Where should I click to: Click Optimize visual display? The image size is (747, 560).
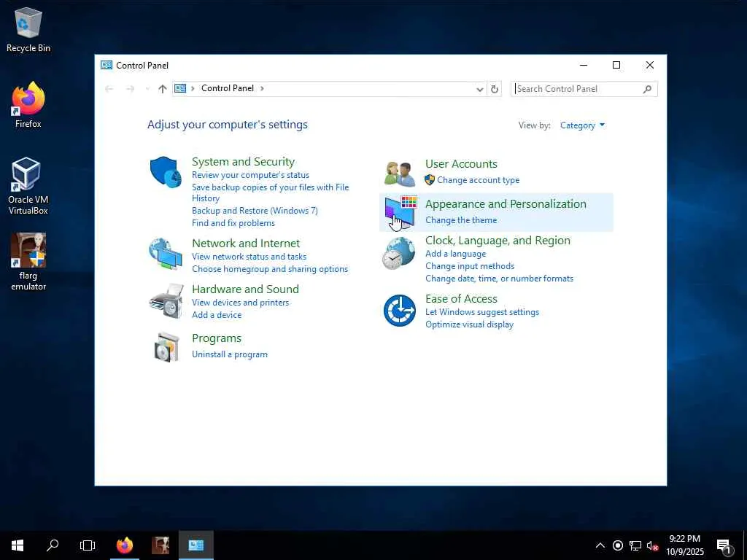(469, 324)
